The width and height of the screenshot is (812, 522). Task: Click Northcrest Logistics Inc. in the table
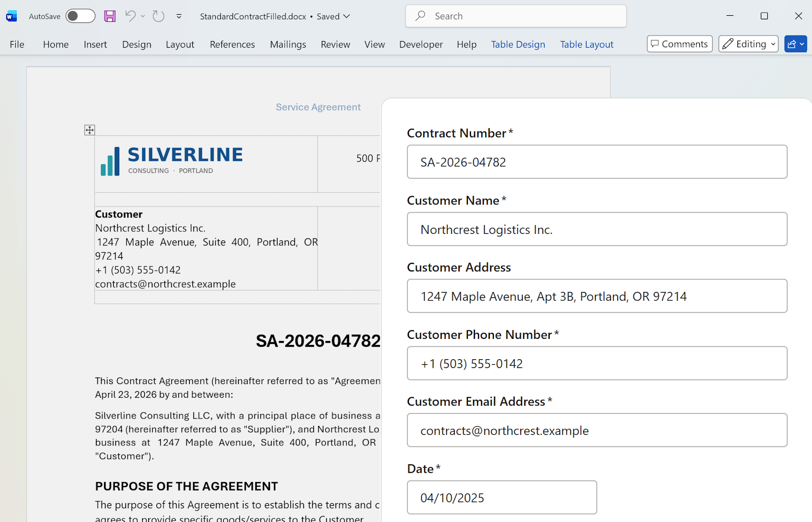click(x=150, y=228)
